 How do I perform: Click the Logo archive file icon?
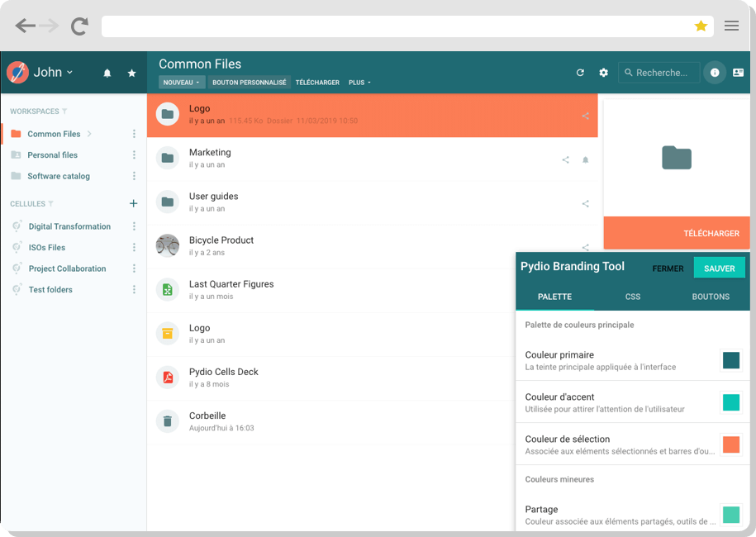(167, 334)
